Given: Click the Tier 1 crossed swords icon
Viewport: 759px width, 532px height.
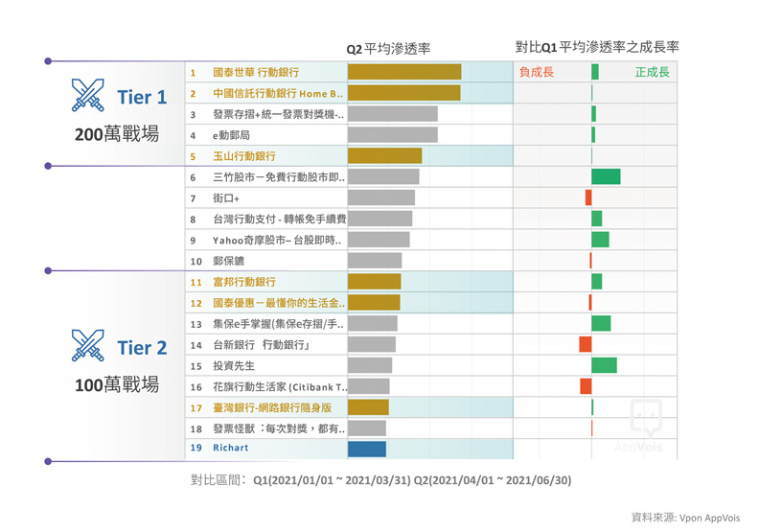Looking at the screenshot, I should tap(88, 96).
